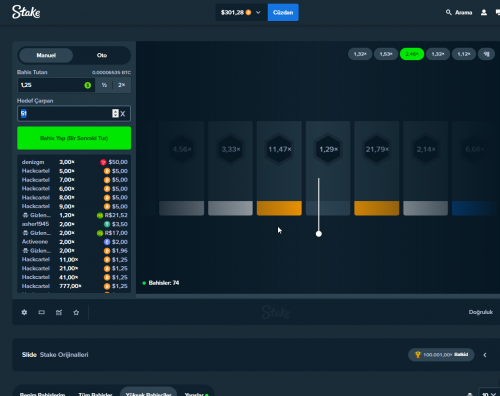Open the user profile icon
Image resolution: width=500 pixels, height=396 pixels.
(484, 12)
